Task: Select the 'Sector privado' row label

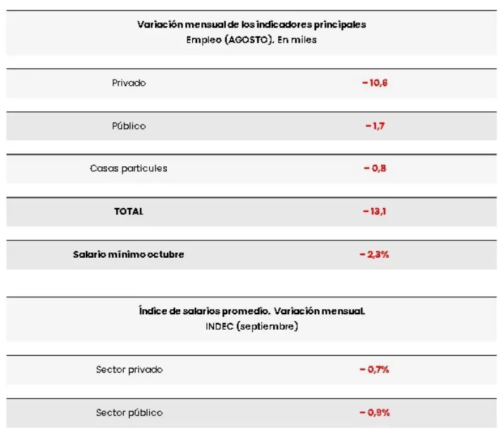Action: pos(129,370)
